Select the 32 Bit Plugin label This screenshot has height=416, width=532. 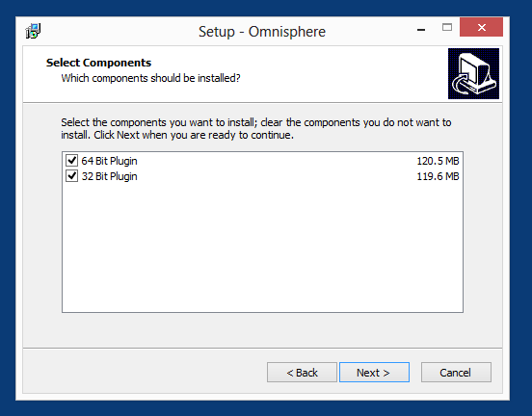point(109,176)
